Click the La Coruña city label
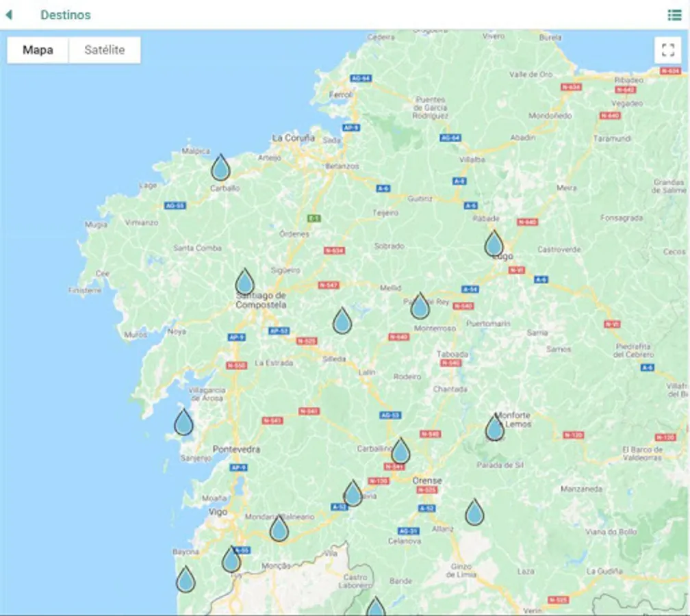This screenshot has width=690, height=616. point(293,138)
